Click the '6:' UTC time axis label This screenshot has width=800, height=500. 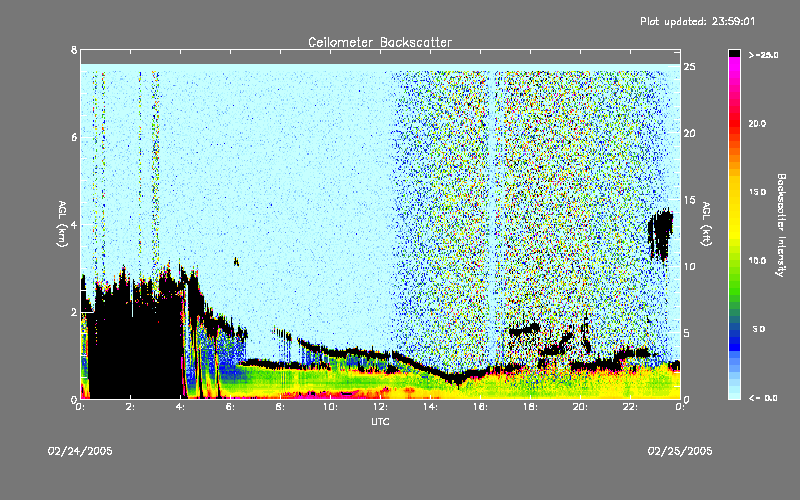tap(231, 407)
